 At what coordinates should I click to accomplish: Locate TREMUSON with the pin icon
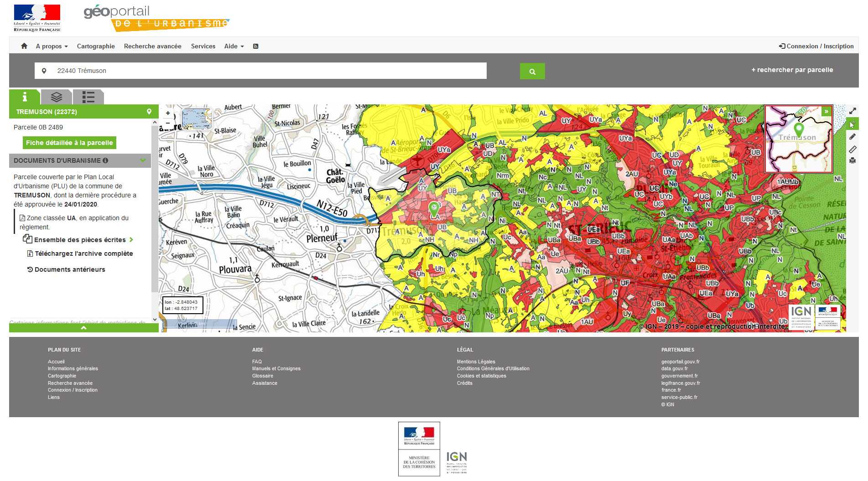(149, 112)
